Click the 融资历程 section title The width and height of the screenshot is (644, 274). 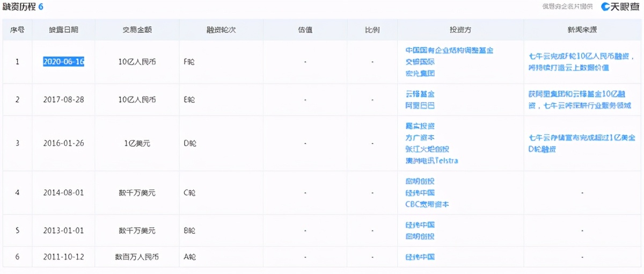[19, 6]
